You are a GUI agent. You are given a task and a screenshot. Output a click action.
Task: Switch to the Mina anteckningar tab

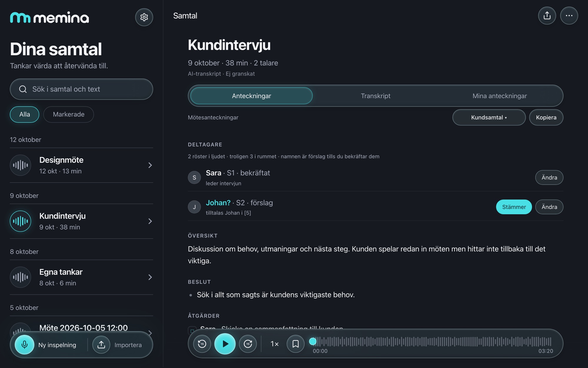tap(500, 96)
